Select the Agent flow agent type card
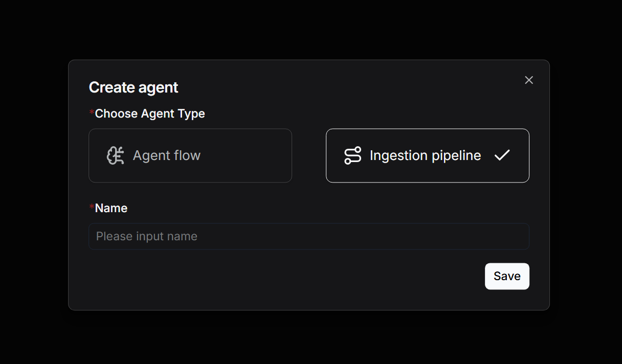The height and width of the screenshot is (364, 622). coord(190,155)
